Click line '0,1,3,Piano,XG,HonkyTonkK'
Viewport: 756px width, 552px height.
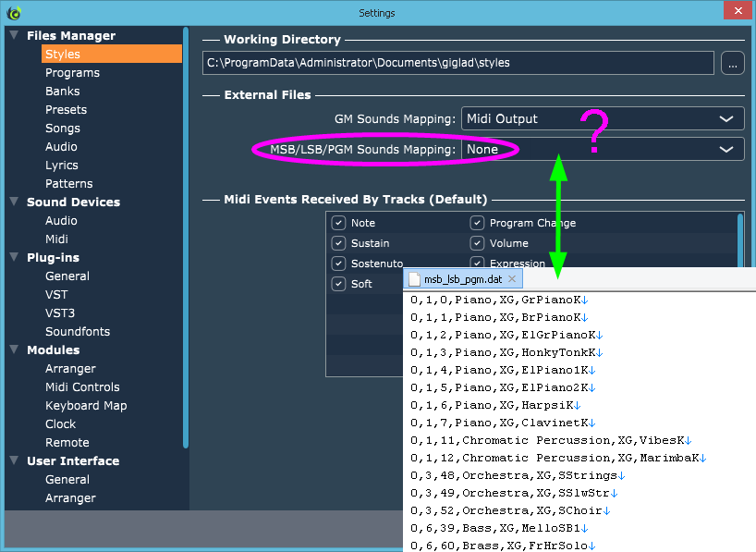tap(506, 352)
